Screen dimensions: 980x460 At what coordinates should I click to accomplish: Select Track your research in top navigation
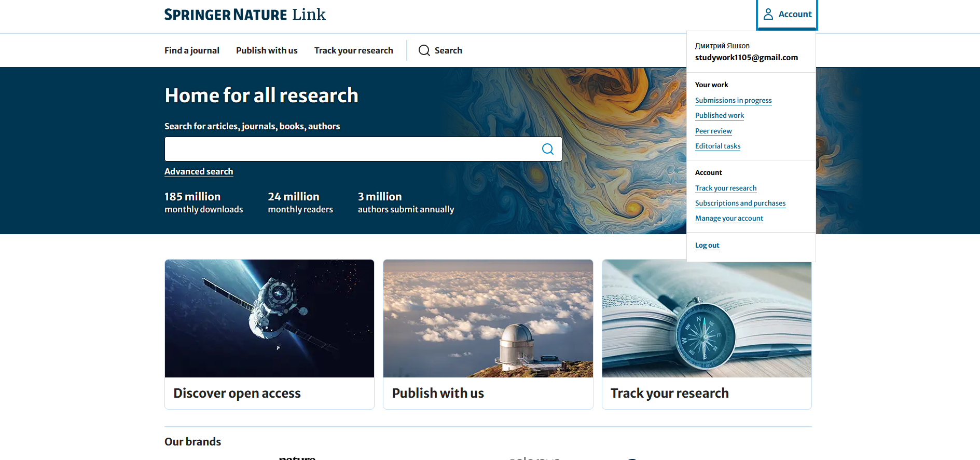[353, 50]
